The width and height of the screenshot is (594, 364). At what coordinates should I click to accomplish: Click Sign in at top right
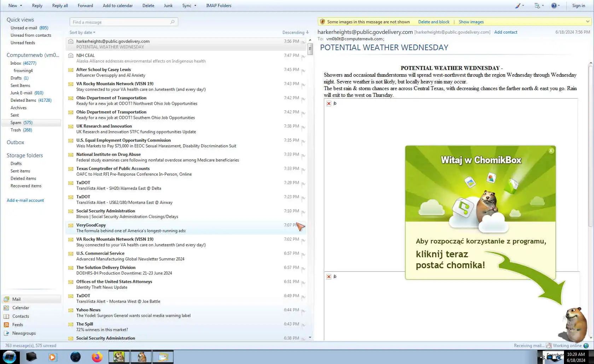[578, 6]
